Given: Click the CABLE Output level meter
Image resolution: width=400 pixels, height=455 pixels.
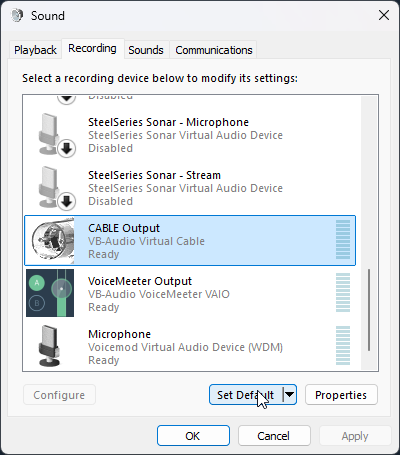Looking at the screenshot, I should (343, 239).
